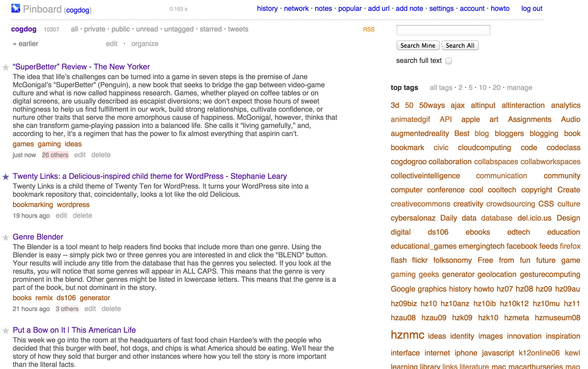Click manage next to top tags

coord(520,88)
